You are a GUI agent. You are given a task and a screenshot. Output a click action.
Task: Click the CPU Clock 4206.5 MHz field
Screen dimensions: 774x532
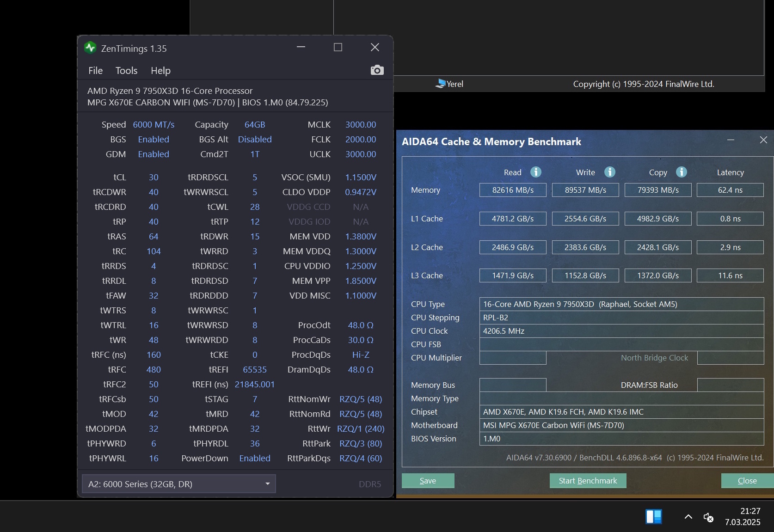tap(621, 331)
